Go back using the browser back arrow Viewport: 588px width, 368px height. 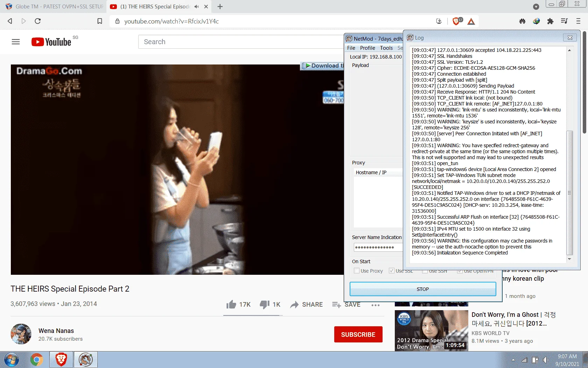tap(10, 21)
